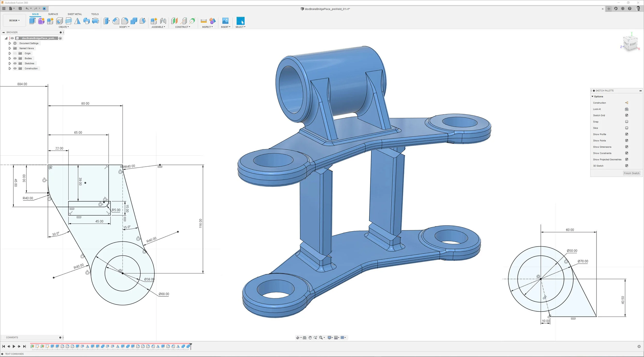Step timeline back one feature
The image size is (644, 357).
9,346
